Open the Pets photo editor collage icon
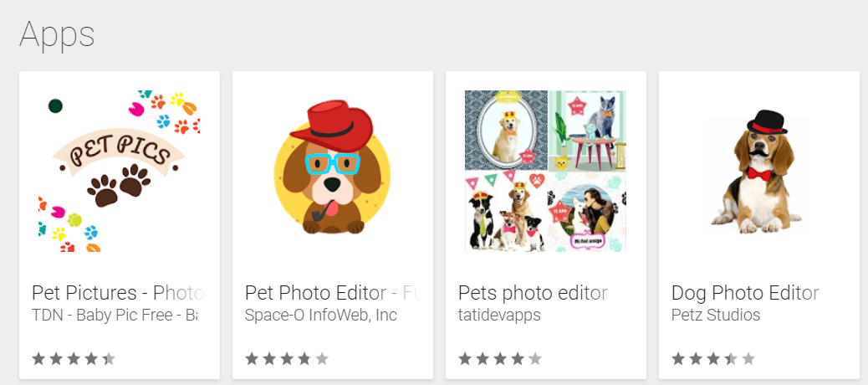 click(x=545, y=171)
